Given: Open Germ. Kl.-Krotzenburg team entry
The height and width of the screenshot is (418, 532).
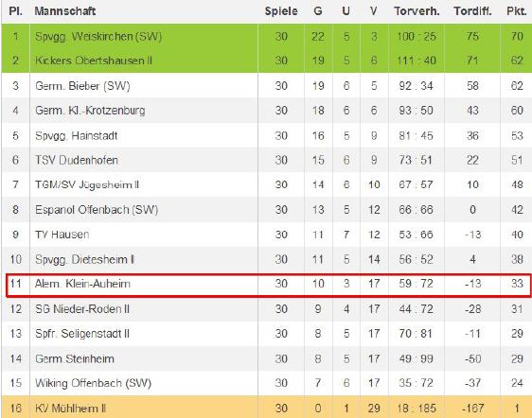Looking at the screenshot, I should point(90,111).
